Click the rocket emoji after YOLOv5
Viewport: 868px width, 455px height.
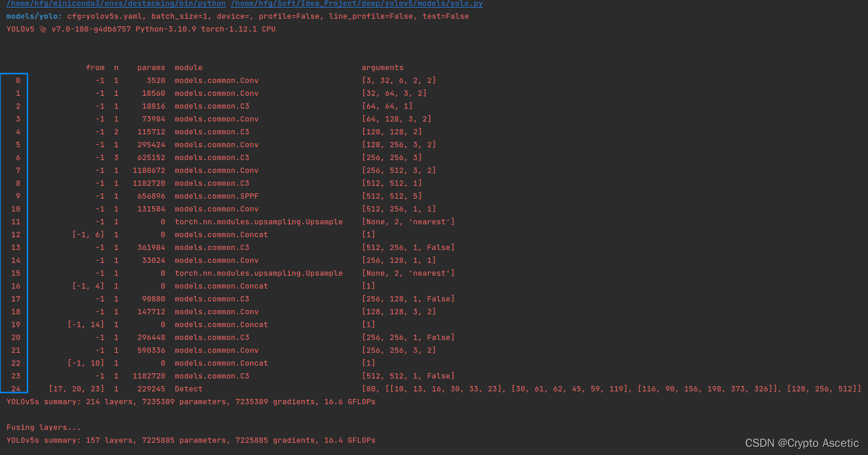point(43,29)
